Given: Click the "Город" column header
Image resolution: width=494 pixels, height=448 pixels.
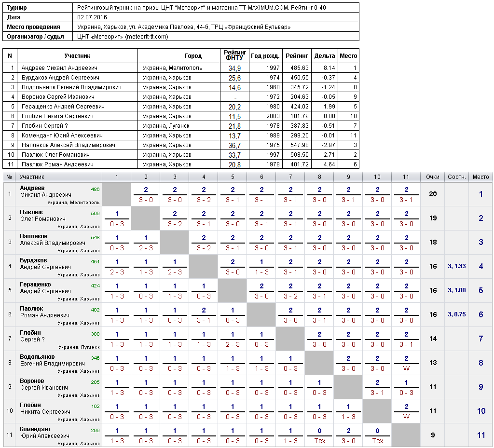Looking at the screenshot, I should point(193,56).
